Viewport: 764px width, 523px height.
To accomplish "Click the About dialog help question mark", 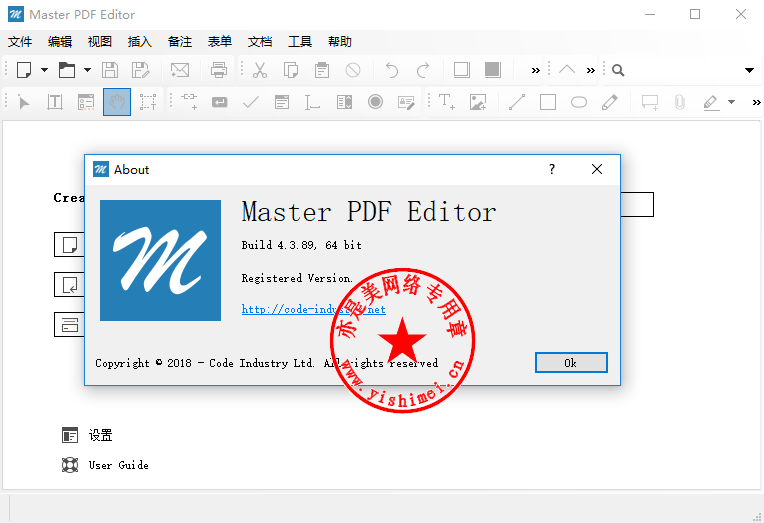I will [x=552, y=169].
